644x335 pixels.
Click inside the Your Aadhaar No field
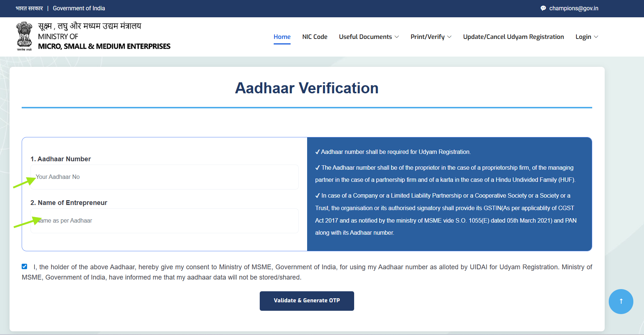(x=164, y=177)
